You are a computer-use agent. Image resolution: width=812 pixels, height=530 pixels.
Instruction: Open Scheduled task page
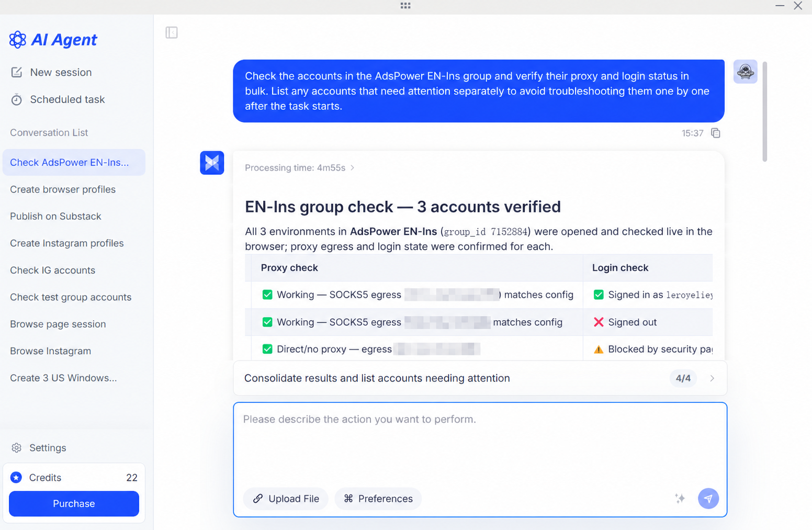point(58,99)
